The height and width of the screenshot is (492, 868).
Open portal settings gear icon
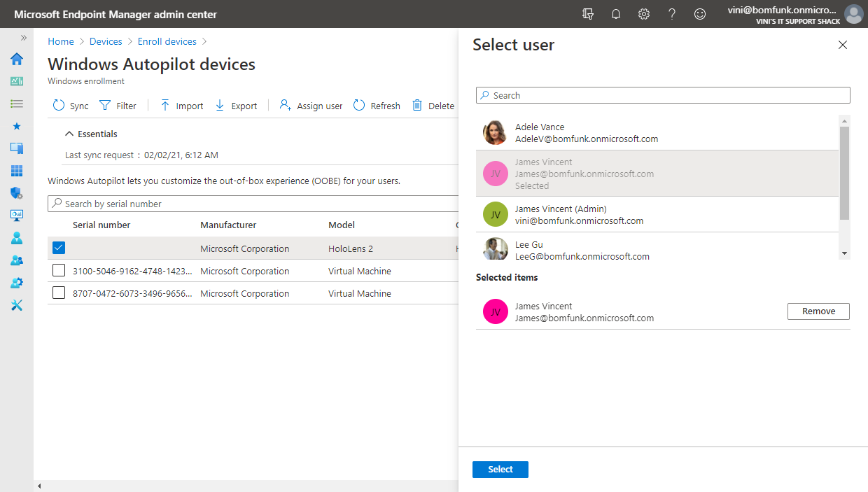tap(644, 14)
